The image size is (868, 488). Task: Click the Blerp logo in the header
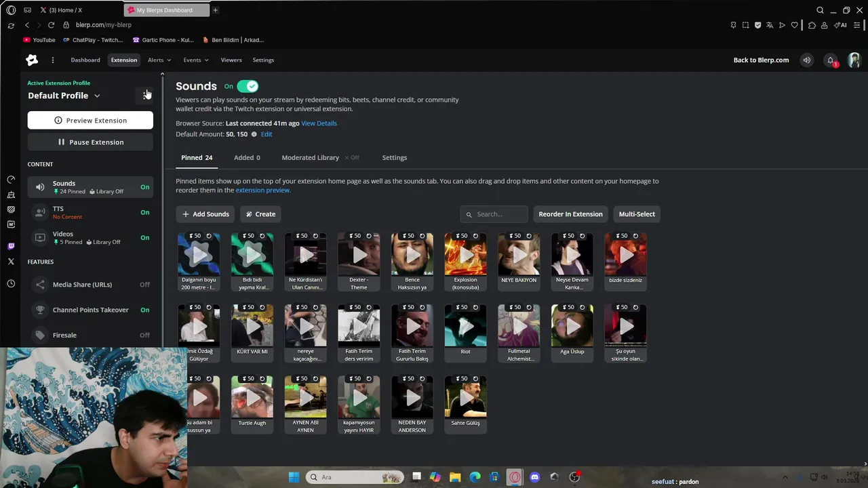click(32, 60)
